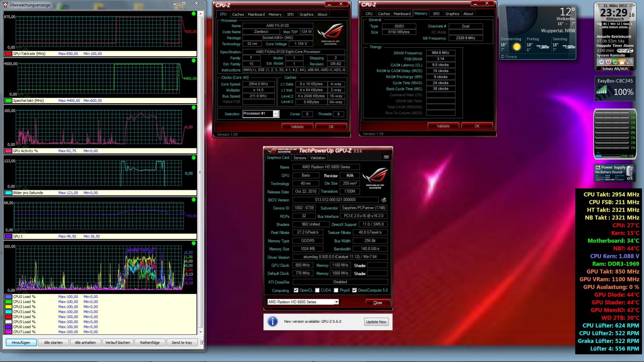Take a GPU-Z screenshot with camera icon
This screenshot has width=644, height=362.
pos(386,157)
